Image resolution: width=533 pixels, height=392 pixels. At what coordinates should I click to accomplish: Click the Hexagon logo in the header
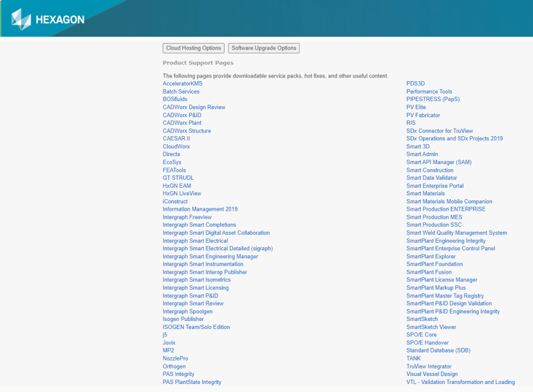coord(48,19)
